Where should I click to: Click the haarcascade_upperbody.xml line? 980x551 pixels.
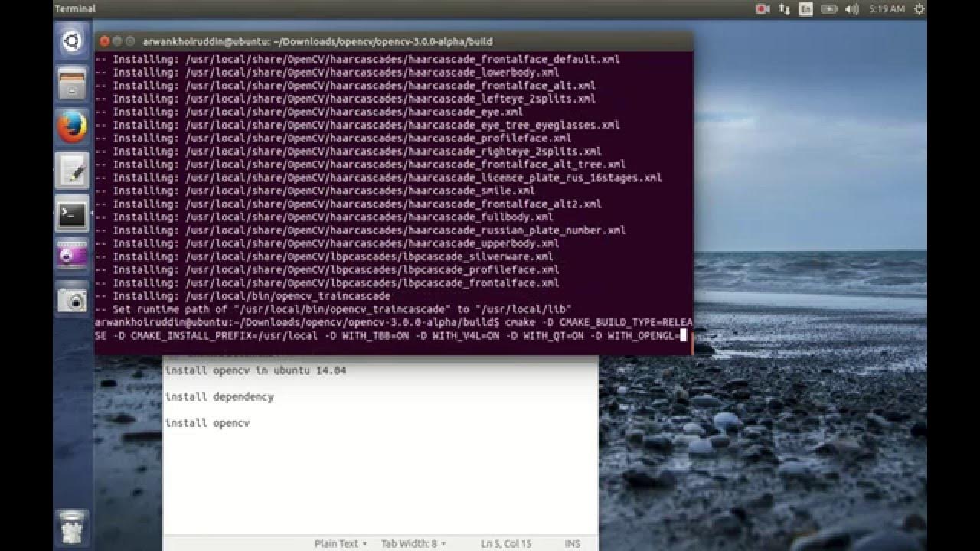[x=328, y=243]
